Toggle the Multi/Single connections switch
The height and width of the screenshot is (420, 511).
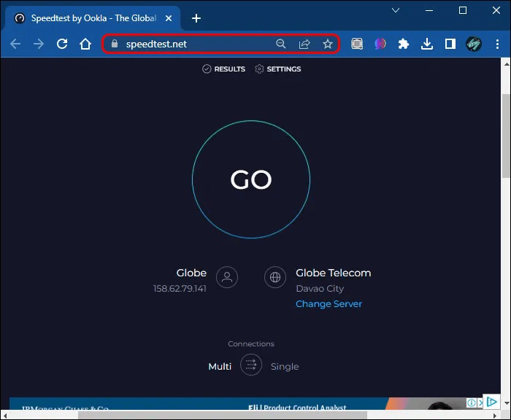pos(251,365)
